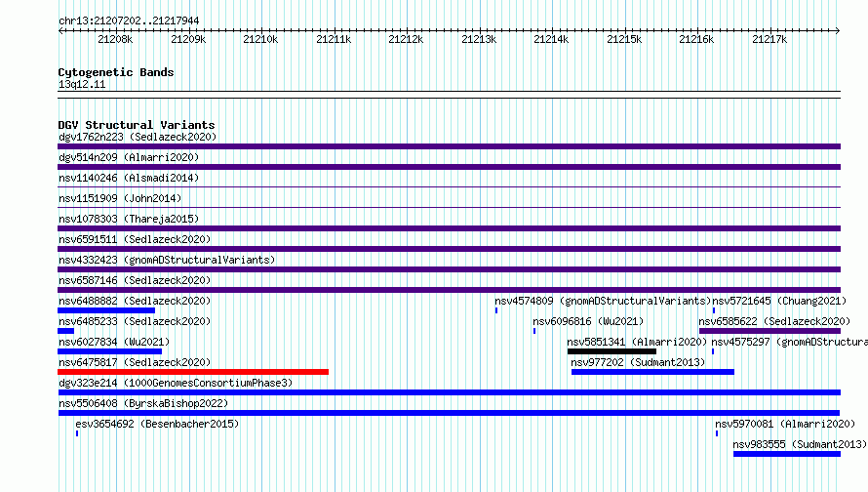
Task: Click nsv6585622 (Sedlazeck2020) label
Action: tap(774, 321)
